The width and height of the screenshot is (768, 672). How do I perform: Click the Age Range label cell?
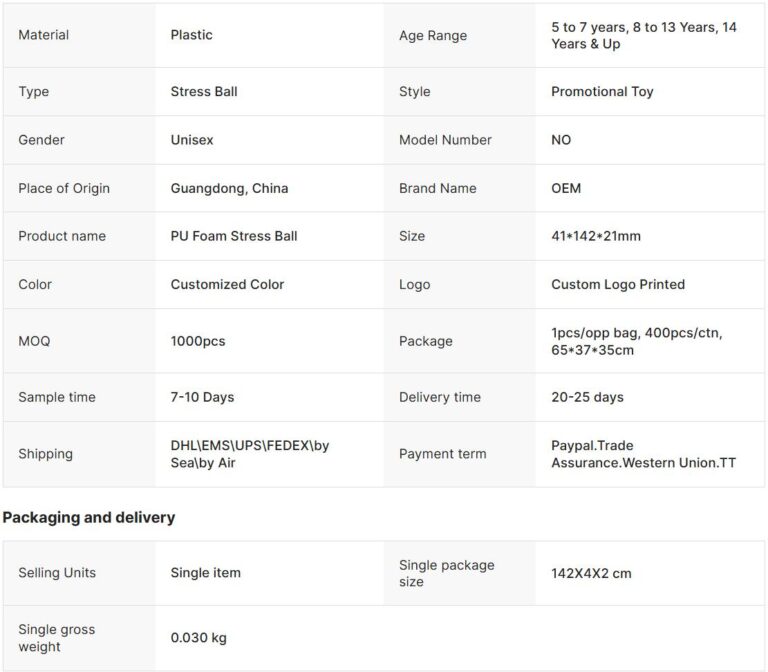click(x=433, y=36)
